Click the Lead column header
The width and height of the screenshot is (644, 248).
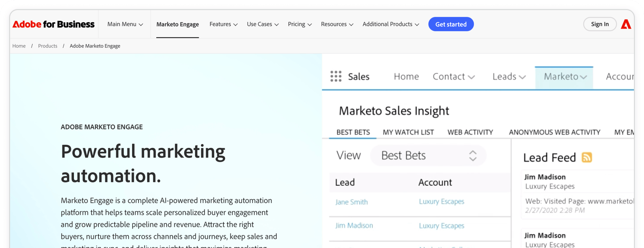345,182
